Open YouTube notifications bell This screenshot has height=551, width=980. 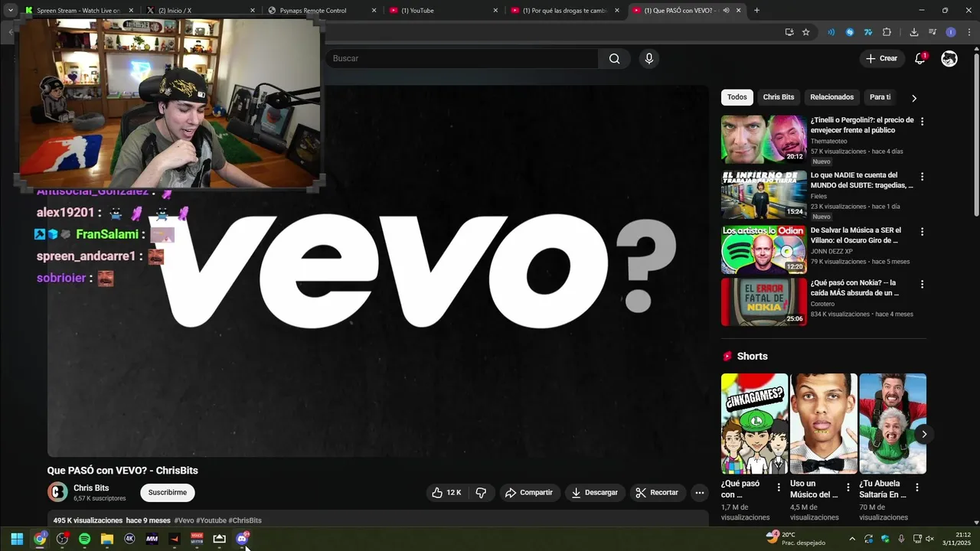[920, 59]
